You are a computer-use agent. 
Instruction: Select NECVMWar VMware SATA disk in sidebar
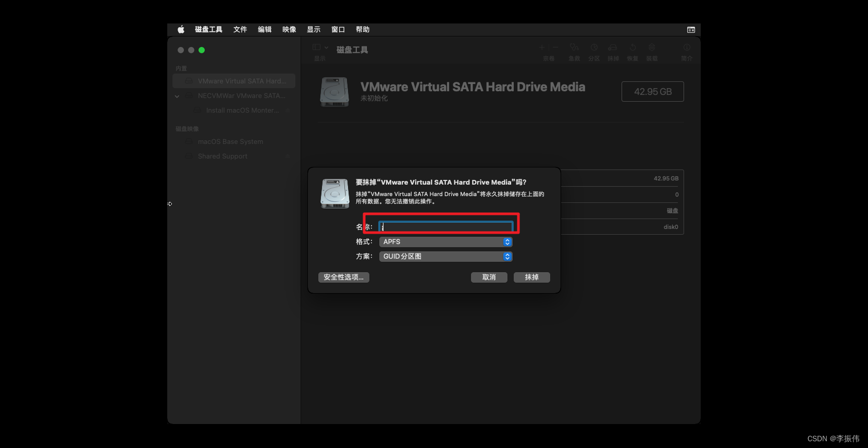(234, 95)
